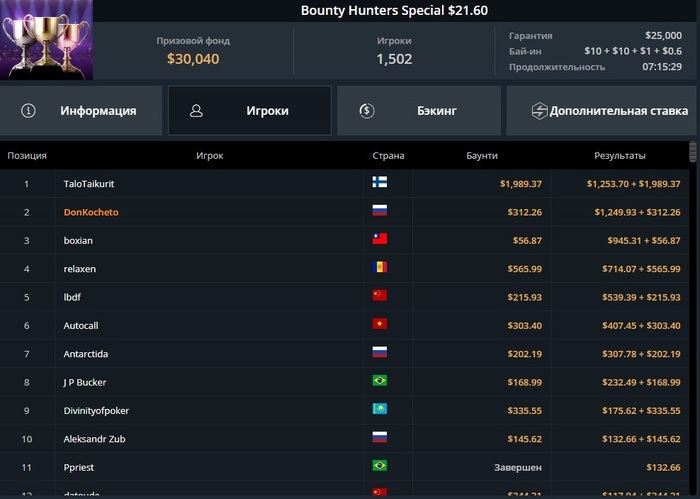This screenshot has height=499, width=700.
Task: Select player boxian
Action: (78, 241)
